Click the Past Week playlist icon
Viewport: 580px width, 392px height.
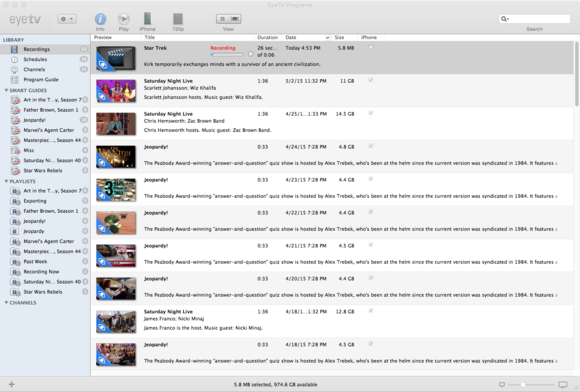coord(15,261)
